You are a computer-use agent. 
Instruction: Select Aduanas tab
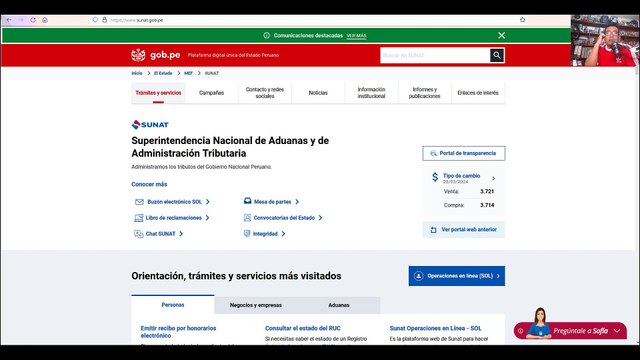pyautogui.click(x=339, y=305)
